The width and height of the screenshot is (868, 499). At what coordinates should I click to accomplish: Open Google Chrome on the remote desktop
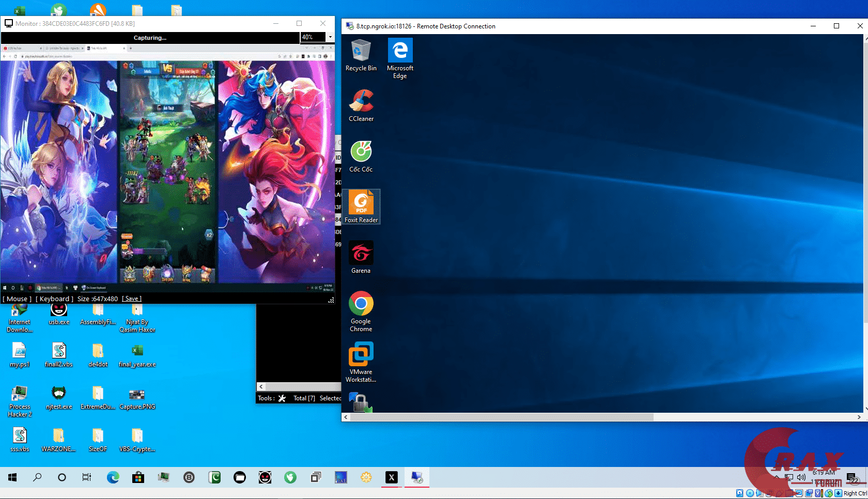[361, 311]
